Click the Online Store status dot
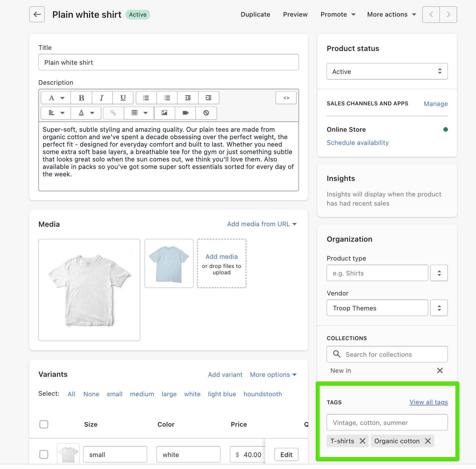 (x=445, y=129)
